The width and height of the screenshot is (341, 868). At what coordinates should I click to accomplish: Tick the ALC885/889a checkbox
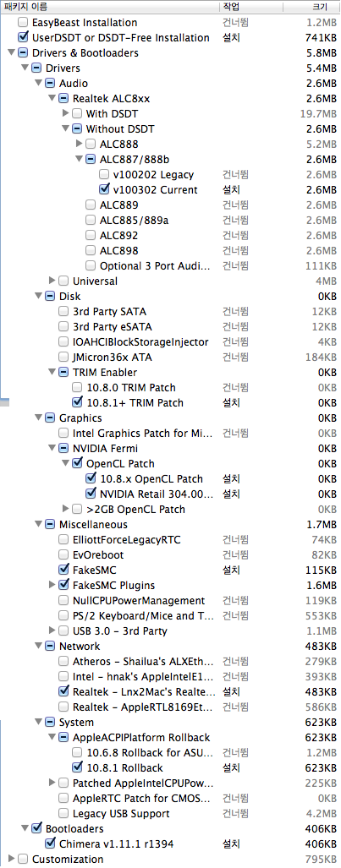point(91,220)
